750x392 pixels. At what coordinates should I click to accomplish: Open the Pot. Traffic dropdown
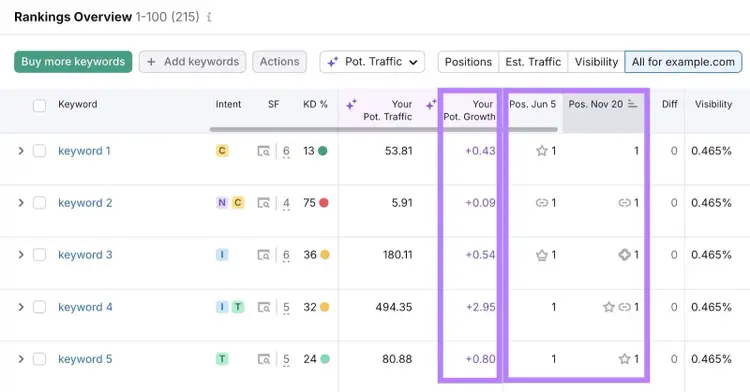[x=372, y=62]
